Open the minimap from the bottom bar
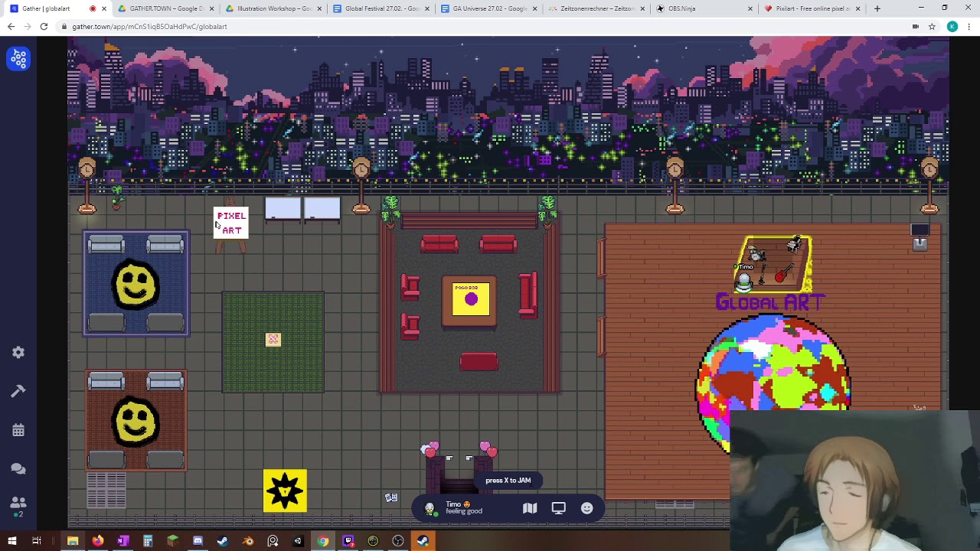This screenshot has width=980, height=551. [x=529, y=508]
